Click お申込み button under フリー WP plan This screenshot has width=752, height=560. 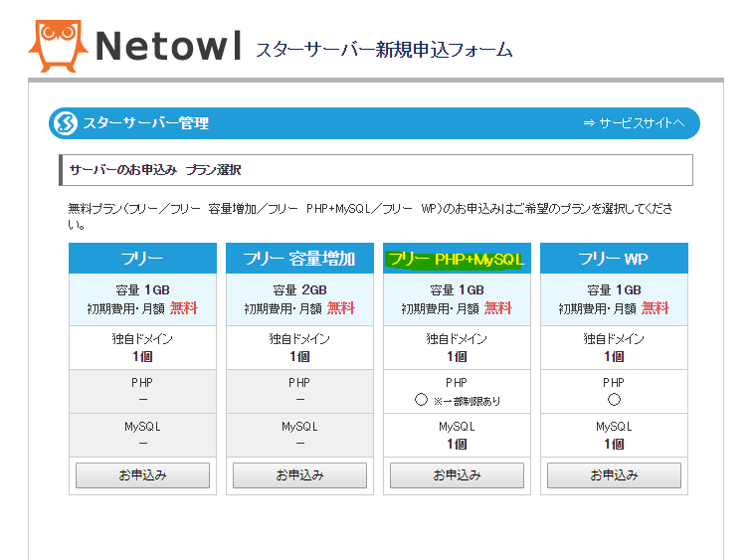614,475
